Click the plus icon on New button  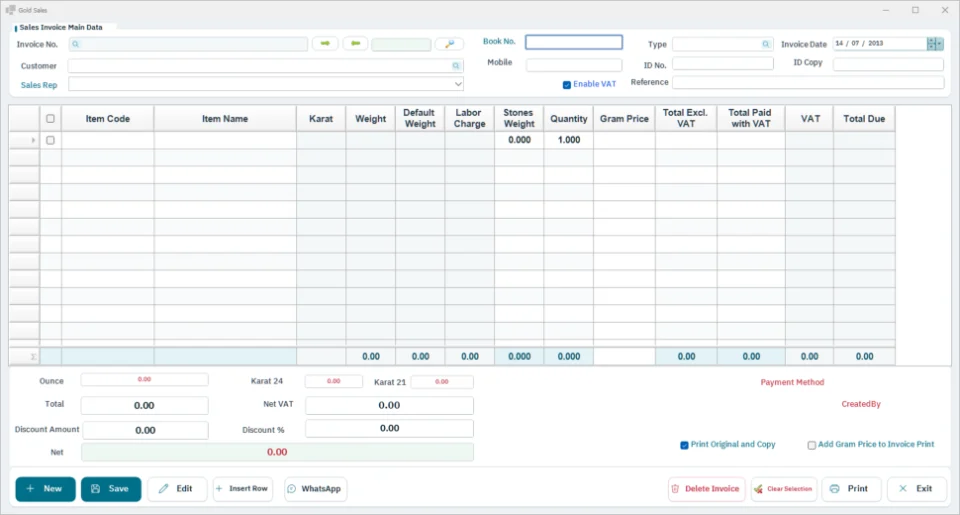coord(30,489)
